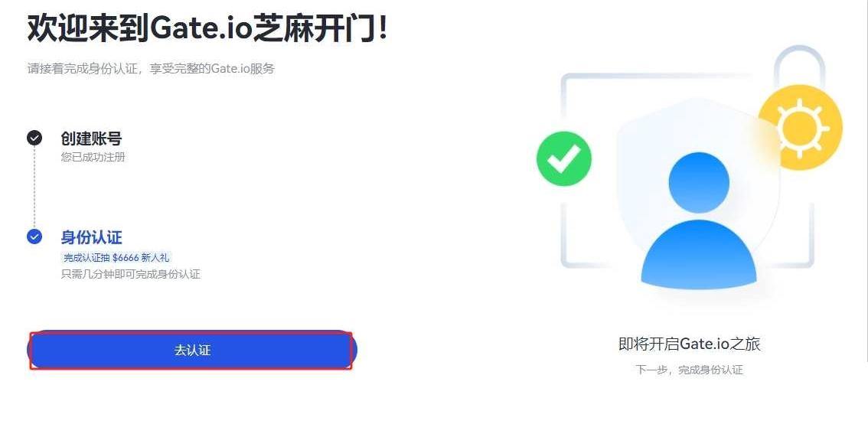Viewport: 868px width, 424px height.
Task: Click the head of the blue avatar
Action: point(698,182)
